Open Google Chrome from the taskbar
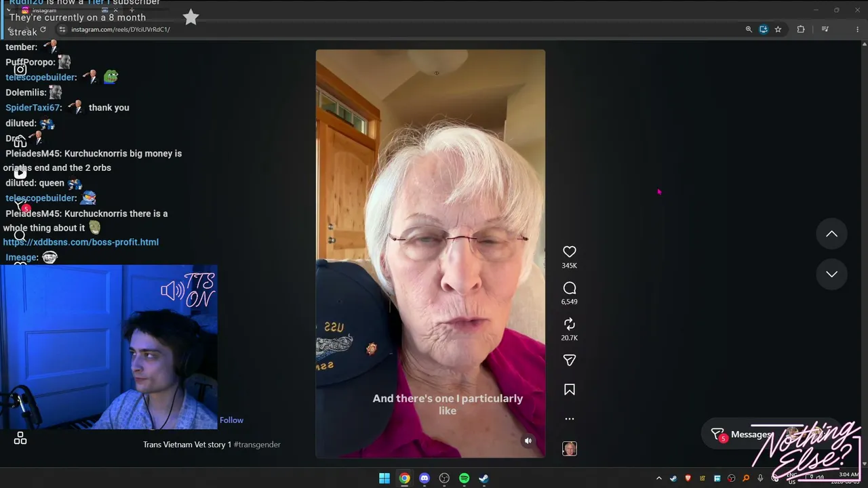The width and height of the screenshot is (868, 488). 404,479
